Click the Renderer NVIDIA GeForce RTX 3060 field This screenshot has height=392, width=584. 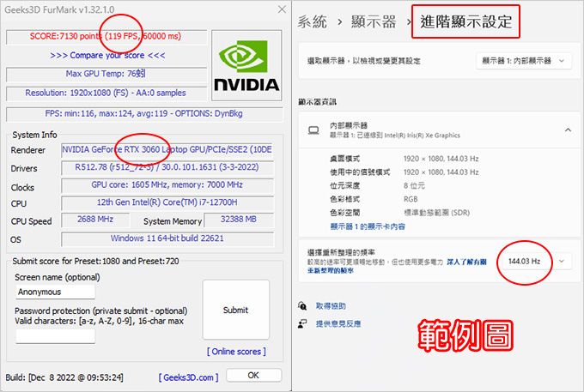(x=167, y=150)
